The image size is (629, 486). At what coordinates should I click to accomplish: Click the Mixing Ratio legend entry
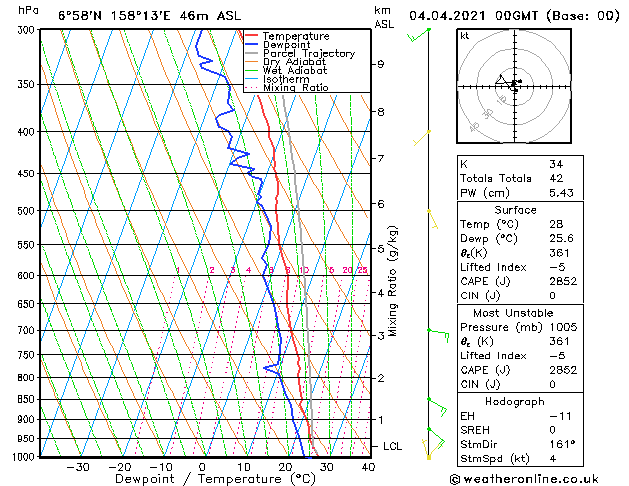[287, 88]
